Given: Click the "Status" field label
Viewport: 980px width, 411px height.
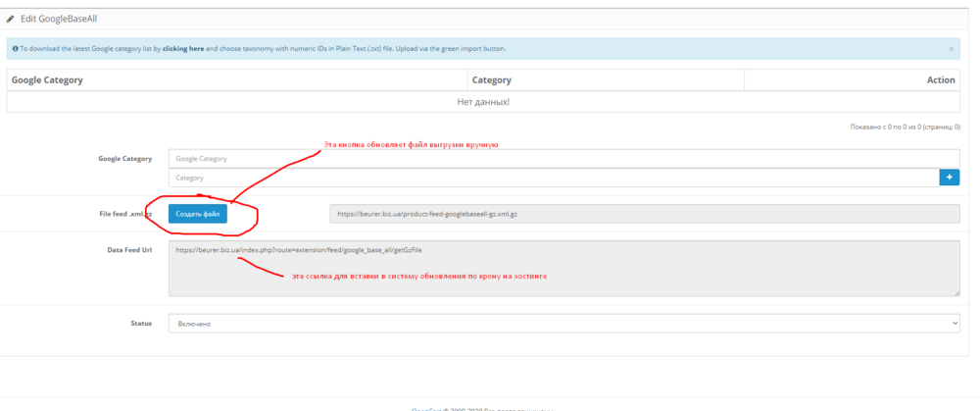Looking at the screenshot, I should (141, 322).
